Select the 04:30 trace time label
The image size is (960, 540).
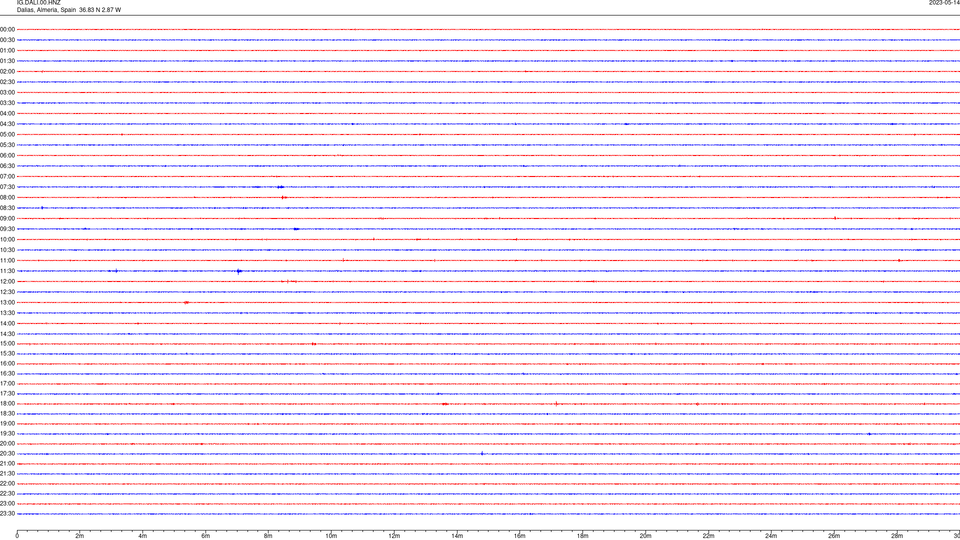click(7, 124)
